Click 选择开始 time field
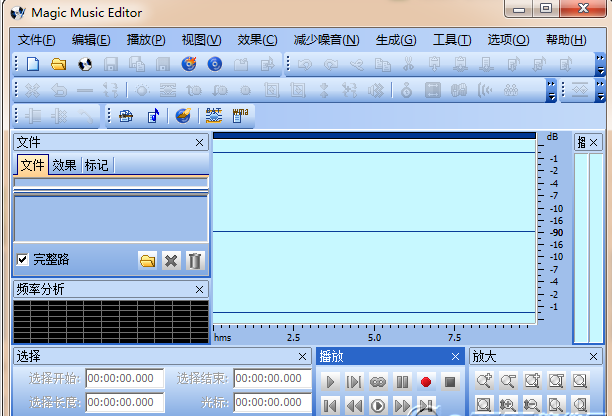Image resolution: width=612 pixels, height=416 pixels. (125, 378)
